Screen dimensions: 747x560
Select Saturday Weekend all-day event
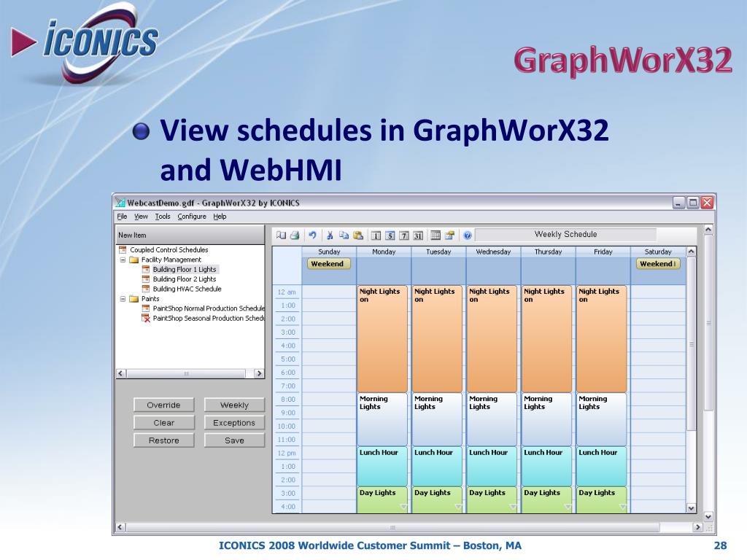click(x=658, y=264)
